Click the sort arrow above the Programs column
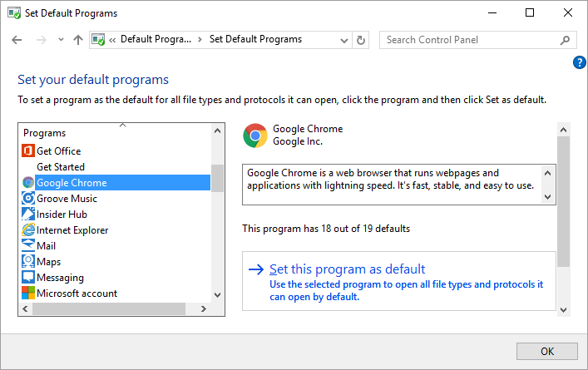 pos(122,126)
